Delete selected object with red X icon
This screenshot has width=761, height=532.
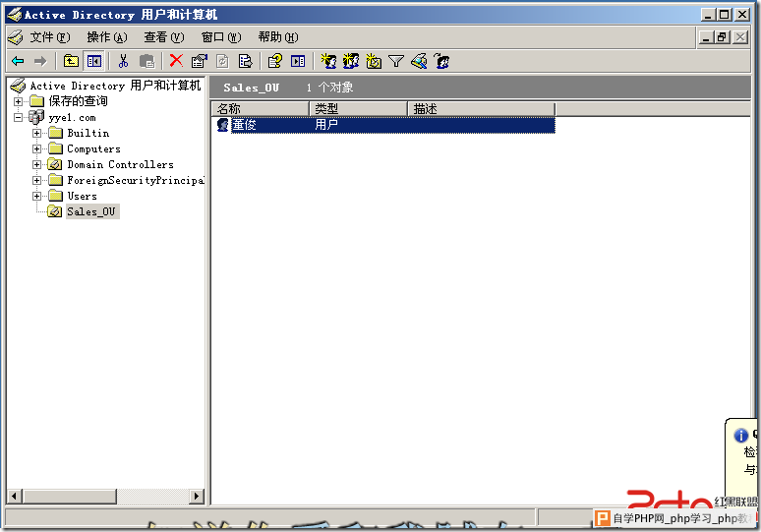tap(176, 61)
